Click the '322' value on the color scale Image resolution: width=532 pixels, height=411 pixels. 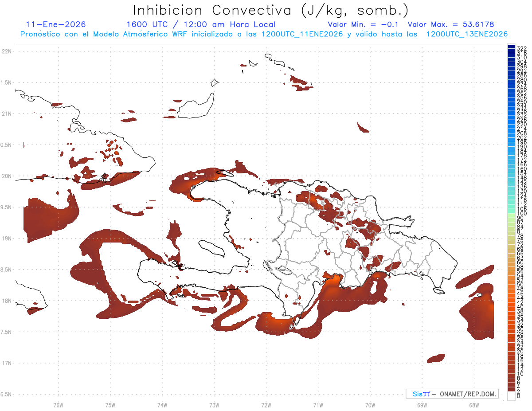(521, 48)
